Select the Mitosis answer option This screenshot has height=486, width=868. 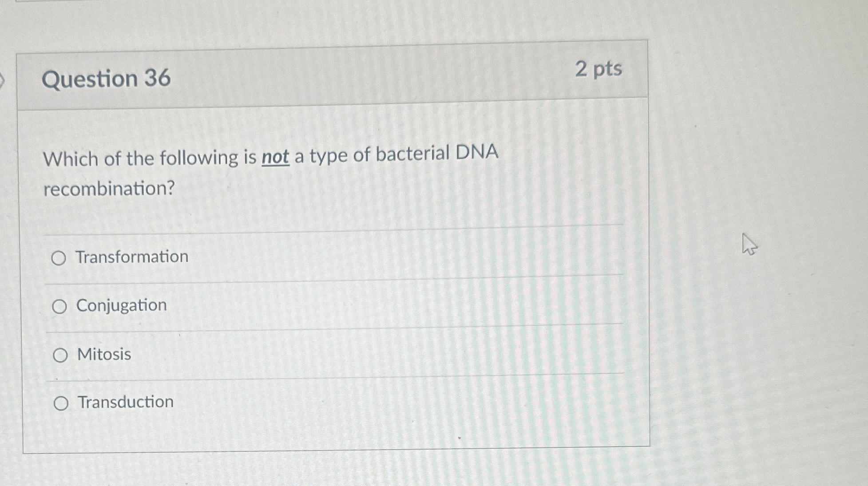click(x=61, y=354)
